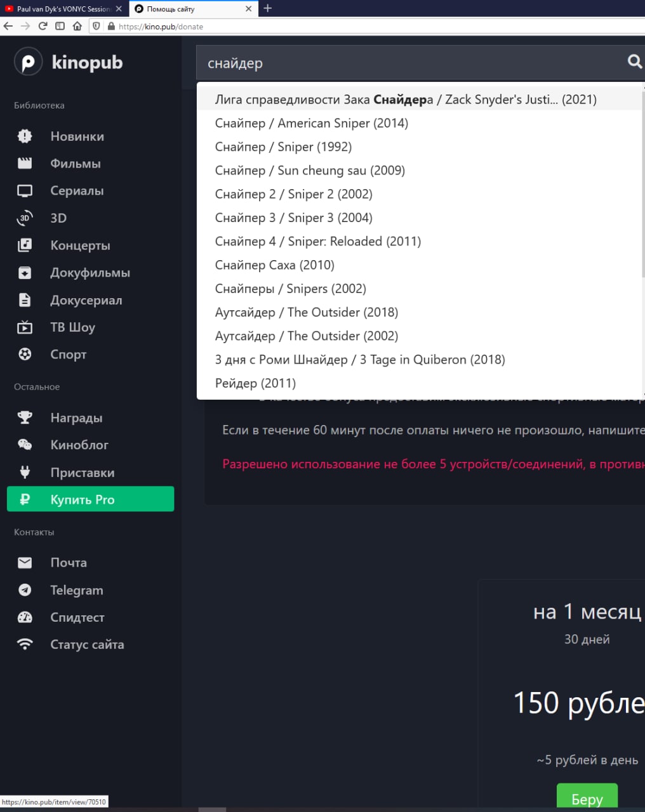Open the Спидтест link

[x=77, y=617]
